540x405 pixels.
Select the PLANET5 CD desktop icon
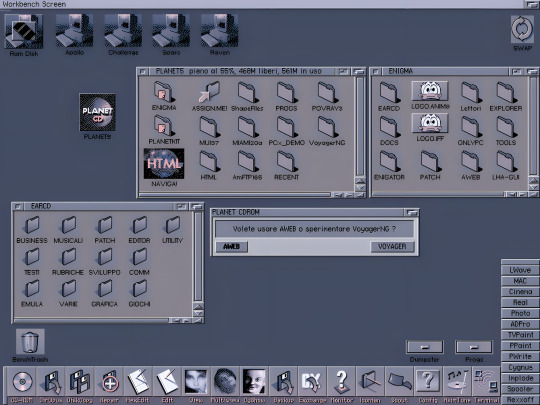[x=97, y=113]
